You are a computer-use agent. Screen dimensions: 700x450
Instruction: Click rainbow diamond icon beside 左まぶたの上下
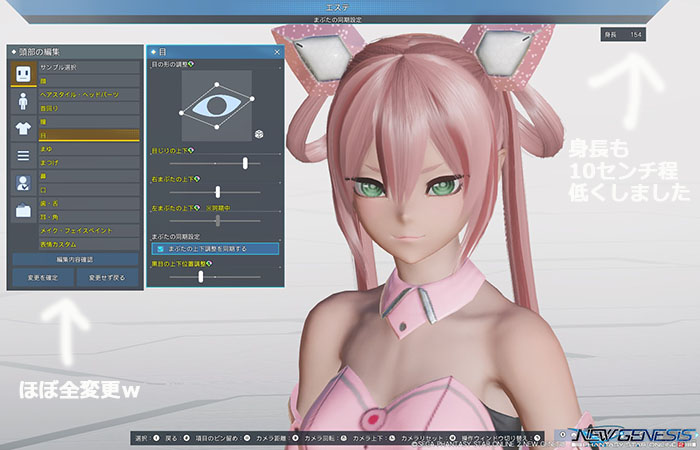point(197,208)
